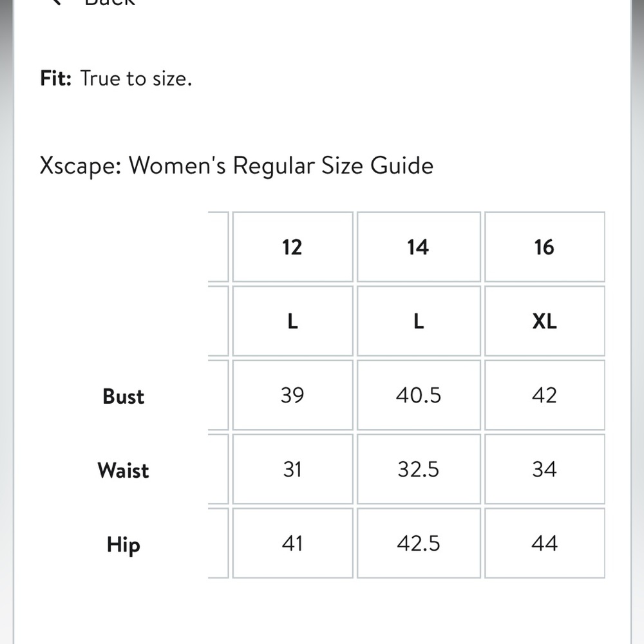Click the XL size cell
Screen dimensions: 644x644
click(x=545, y=321)
